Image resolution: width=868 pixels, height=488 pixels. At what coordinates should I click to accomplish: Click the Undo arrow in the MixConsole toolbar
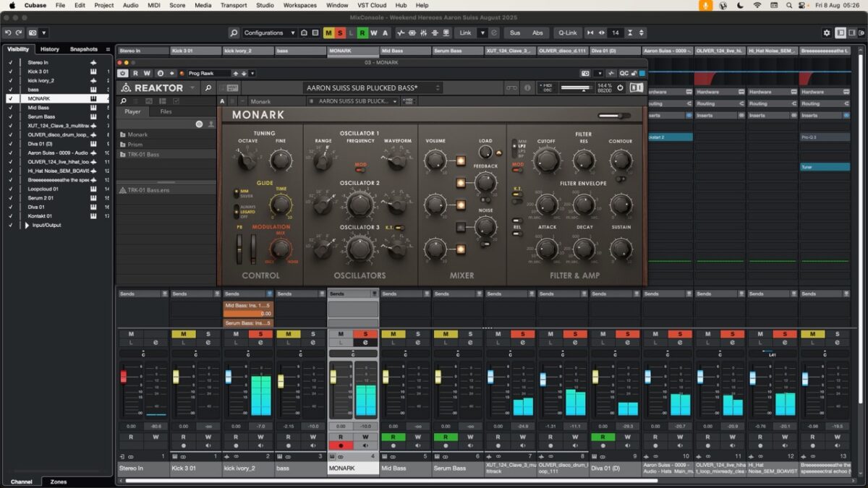pyautogui.click(x=8, y=33)
